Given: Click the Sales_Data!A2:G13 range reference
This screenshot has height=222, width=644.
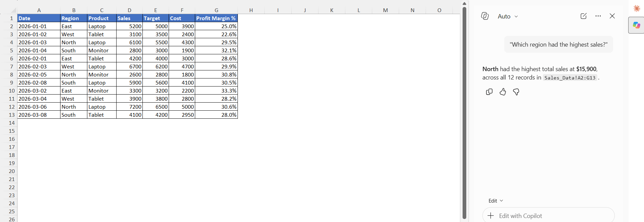Looking at the screenshot, I should (570, 78).
